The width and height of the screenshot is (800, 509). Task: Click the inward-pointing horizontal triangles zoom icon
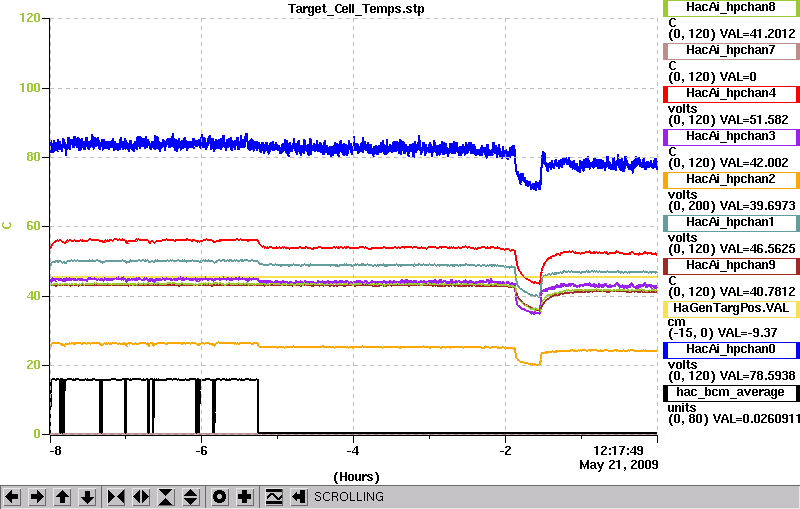click(116, 496)
